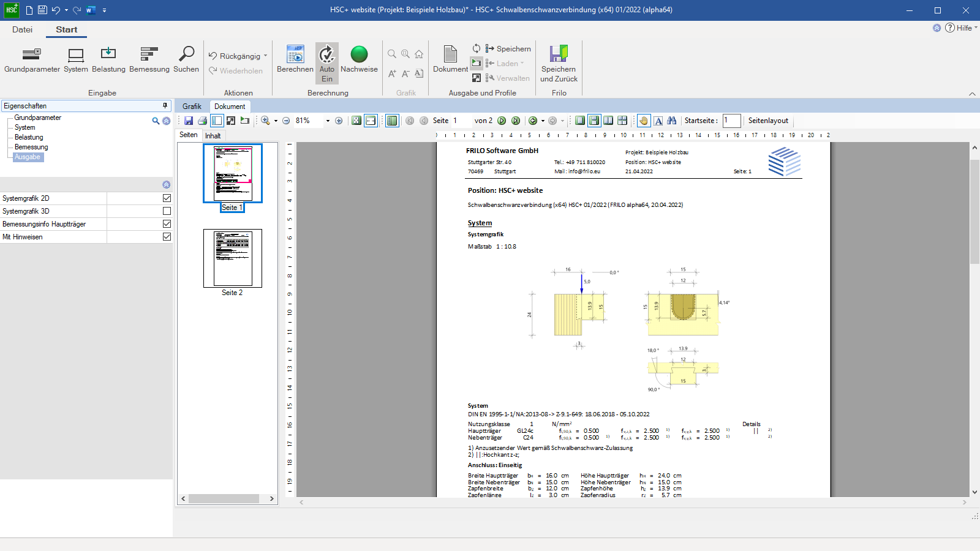Run the Berechnen calculation
Image resolution: width=980 pixels, height=551 pixels.
295,60
